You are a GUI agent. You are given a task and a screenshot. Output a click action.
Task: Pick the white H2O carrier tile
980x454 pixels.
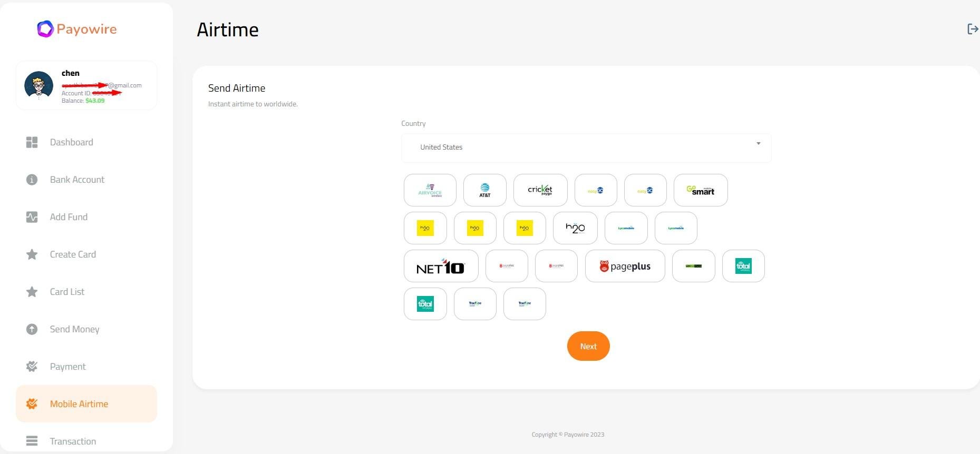point(575,228)
